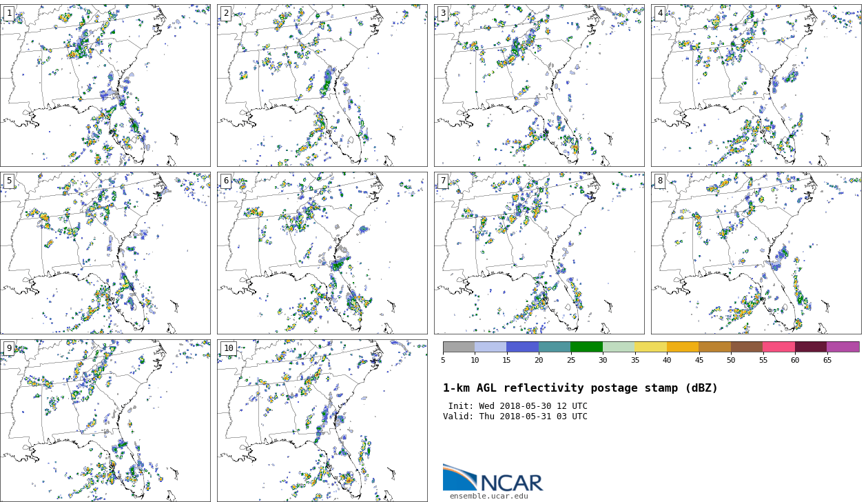Pick the gray 5–10 dBZ color swatch
The image size is (868, 502).
(x=459, y=347)
